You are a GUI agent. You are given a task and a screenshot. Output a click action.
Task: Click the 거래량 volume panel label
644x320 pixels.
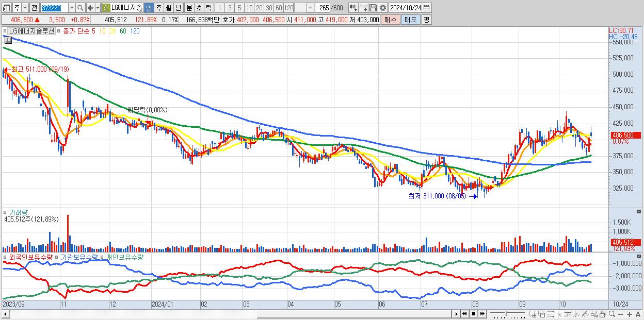[18, 212]
